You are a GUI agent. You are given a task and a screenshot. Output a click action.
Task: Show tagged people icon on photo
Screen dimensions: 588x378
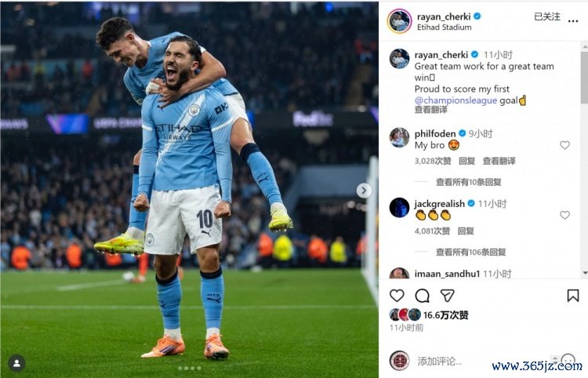click(x=17, y=363)
